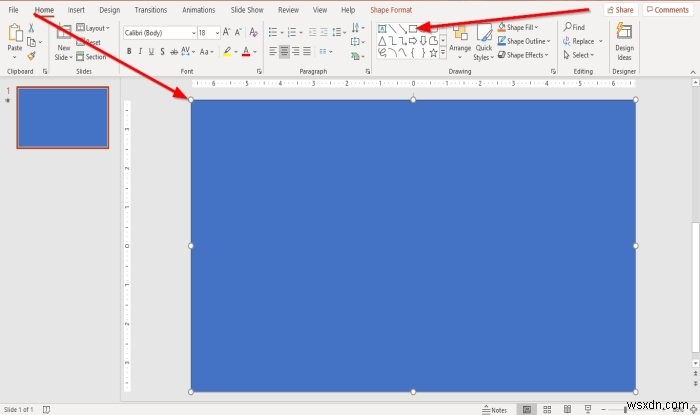Click Increase Font Size icon
700x415 pixels.
click(226, 32)
